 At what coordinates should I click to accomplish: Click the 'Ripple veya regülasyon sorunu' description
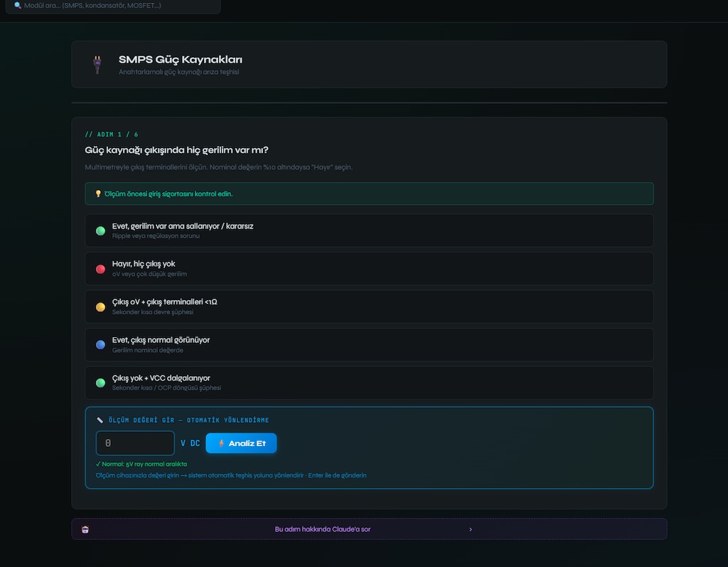[x=156, y=236]
